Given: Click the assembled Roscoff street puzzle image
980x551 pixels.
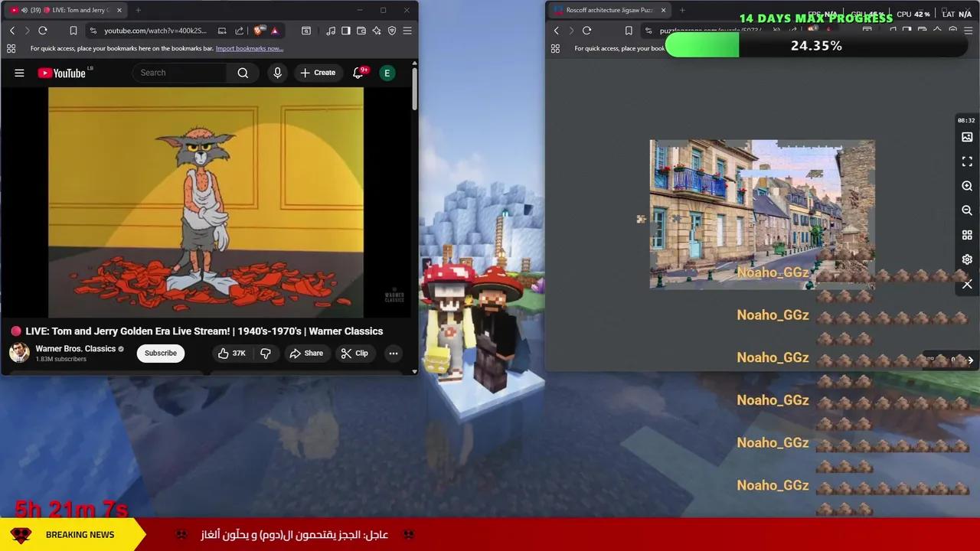Looking at the screenshot, I should (x=762, y=214).
